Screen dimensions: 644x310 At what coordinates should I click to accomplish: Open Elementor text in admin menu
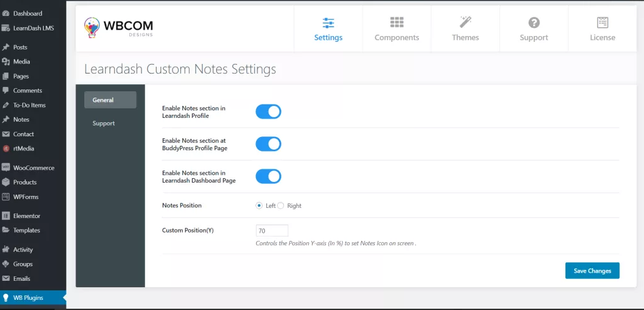click(27, 216)
